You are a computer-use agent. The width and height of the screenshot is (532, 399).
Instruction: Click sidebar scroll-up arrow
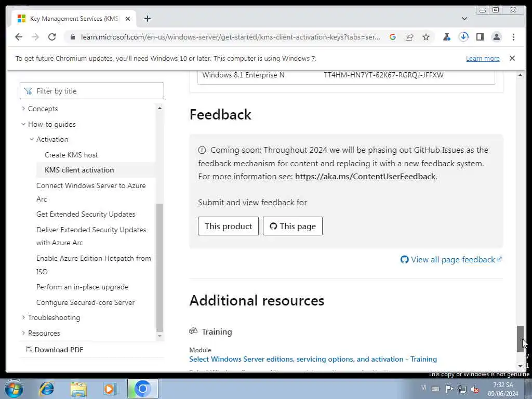coord(160,108)
